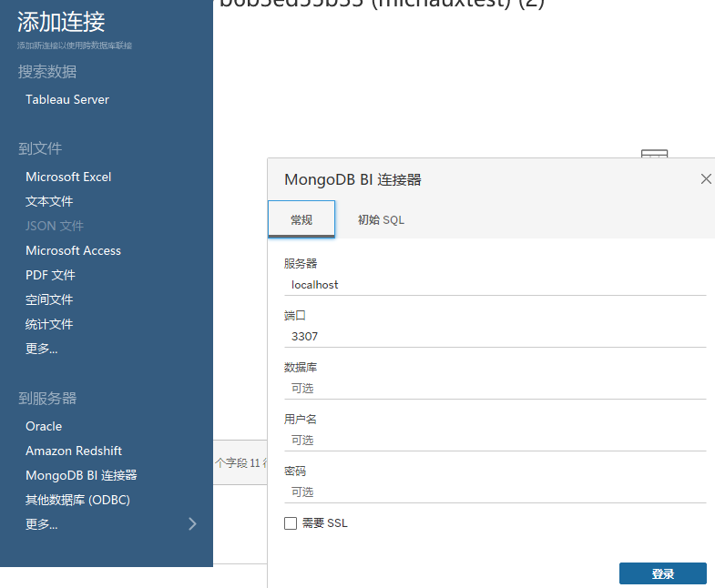Expand more servers chevron arrow
The height and width of the screenshot is (588, 715).
pos(192,524)
